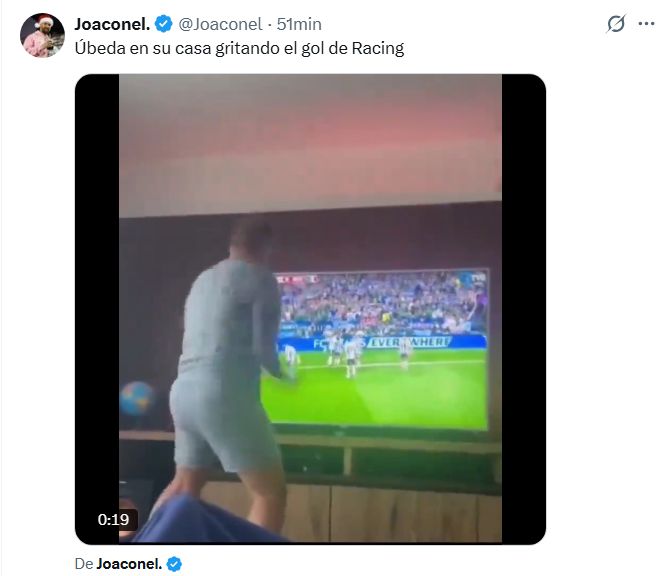
Task: Open Joaconel's profile avatar picture
Action: tap(43, 36)
